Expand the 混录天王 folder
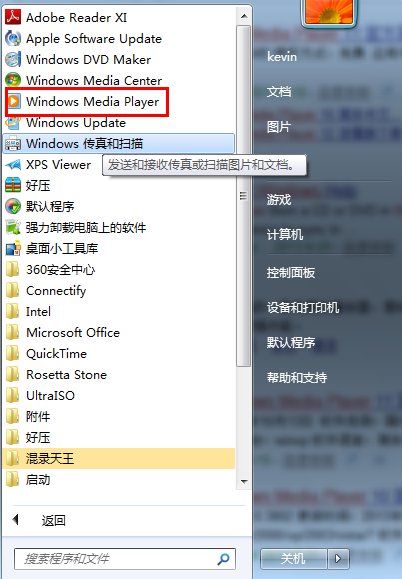Screen dimensions: 402x579 point(118,459)
